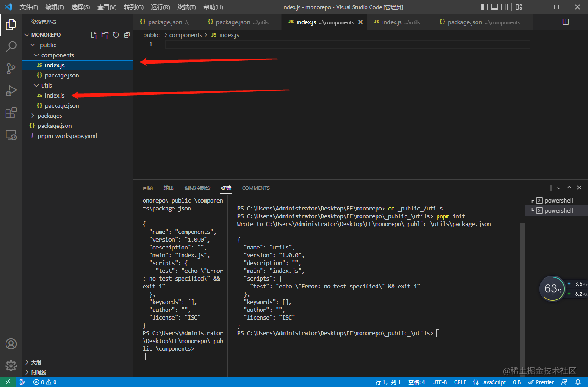Maximize the terminal panel with the up chevron
The height and width of the screenshot is (387, 588).
pyautogui.click(x=569, y=188)
